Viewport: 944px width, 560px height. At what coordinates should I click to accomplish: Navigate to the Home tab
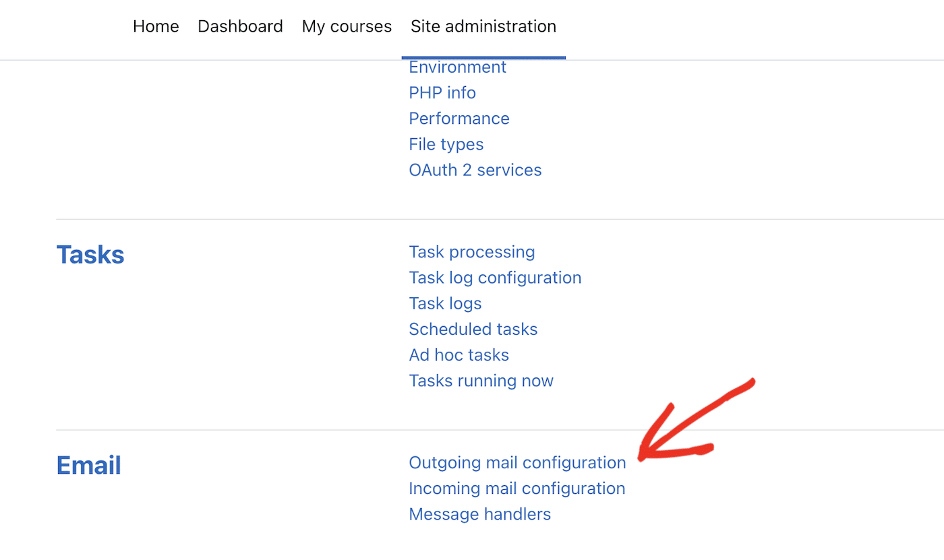pos(156,26)
